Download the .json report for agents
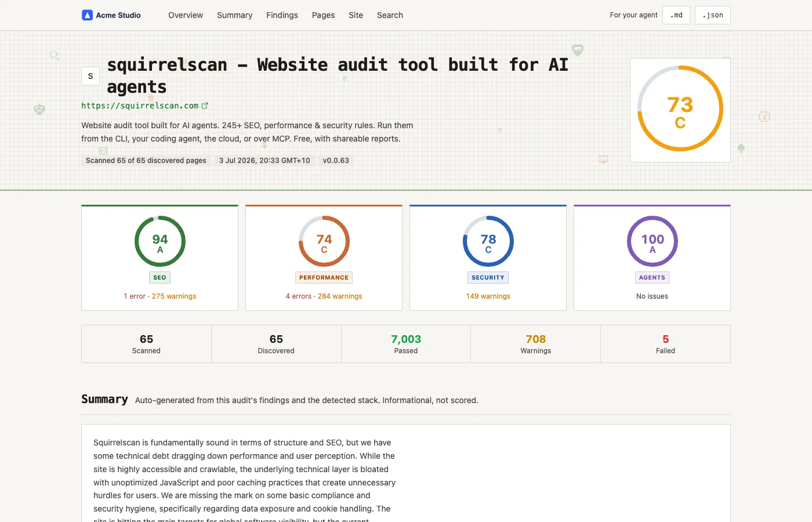The width and height of the screenshot is (812, 522). (x=713, y=15)
